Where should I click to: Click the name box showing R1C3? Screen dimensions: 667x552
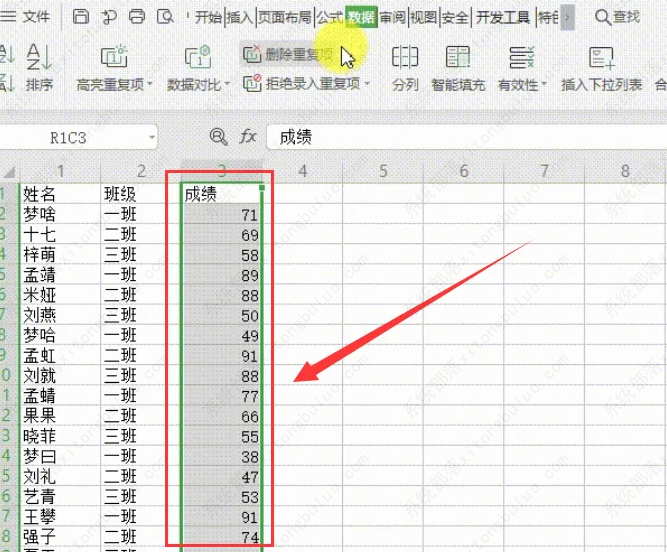(68, 137)
